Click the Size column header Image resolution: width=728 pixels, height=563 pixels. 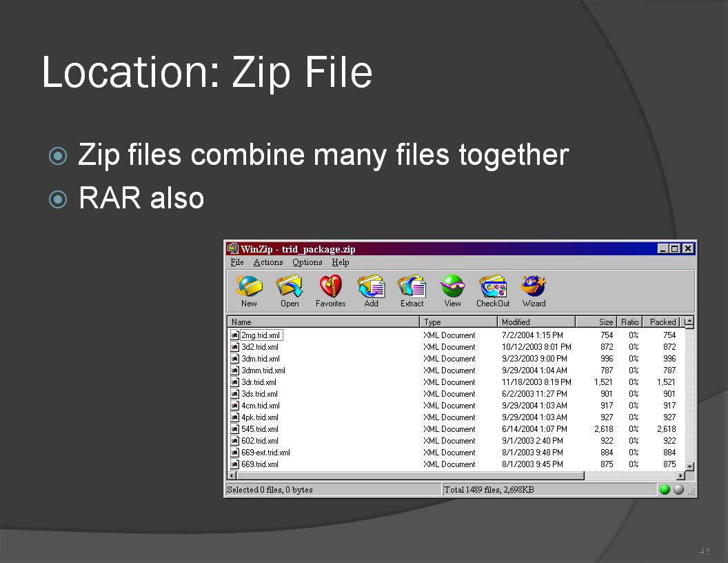click(596, 322)
